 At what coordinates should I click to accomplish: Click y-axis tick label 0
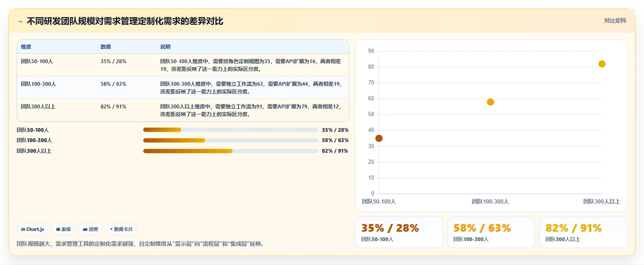point(373,194)
